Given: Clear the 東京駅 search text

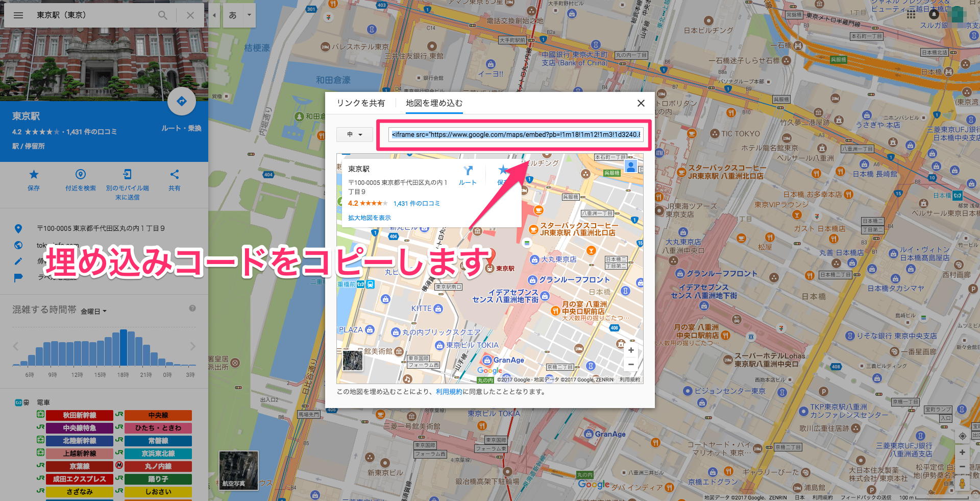Looking at the screenshot, I should (x=190, y=15).
